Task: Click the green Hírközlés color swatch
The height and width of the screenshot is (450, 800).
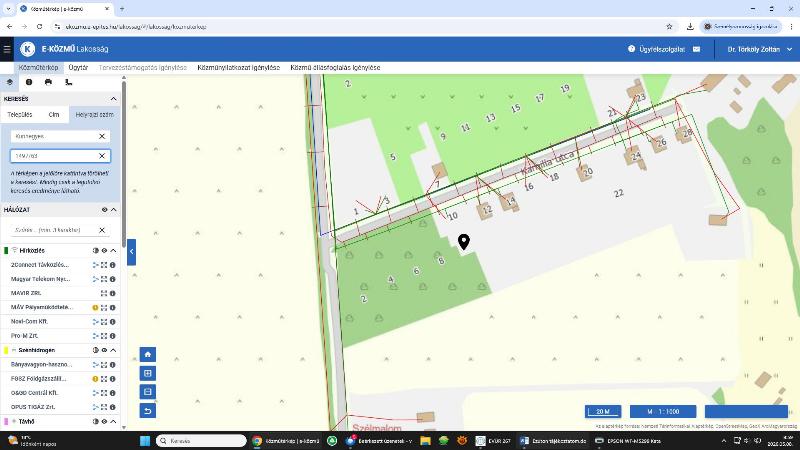Action: 6,251
